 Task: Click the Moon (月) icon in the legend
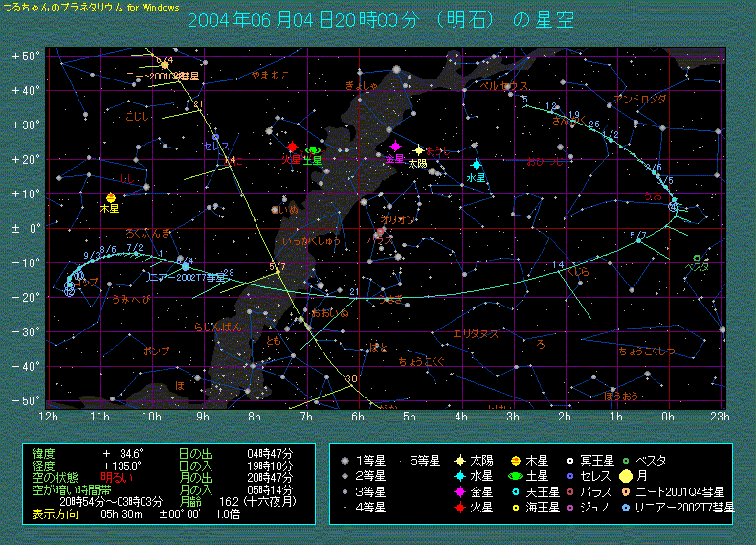coord(625,475)
